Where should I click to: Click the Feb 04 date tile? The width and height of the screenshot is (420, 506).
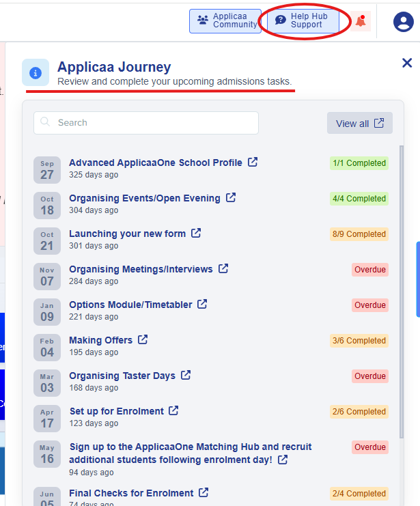click(x=47, y=348)
